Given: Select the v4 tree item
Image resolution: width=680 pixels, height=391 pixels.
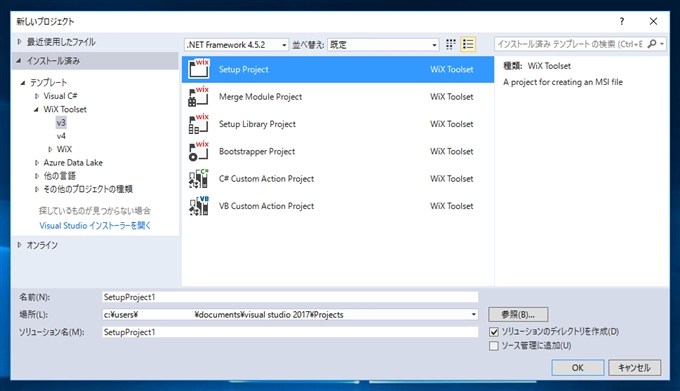Looking at the screenshot, I should 61,136.
